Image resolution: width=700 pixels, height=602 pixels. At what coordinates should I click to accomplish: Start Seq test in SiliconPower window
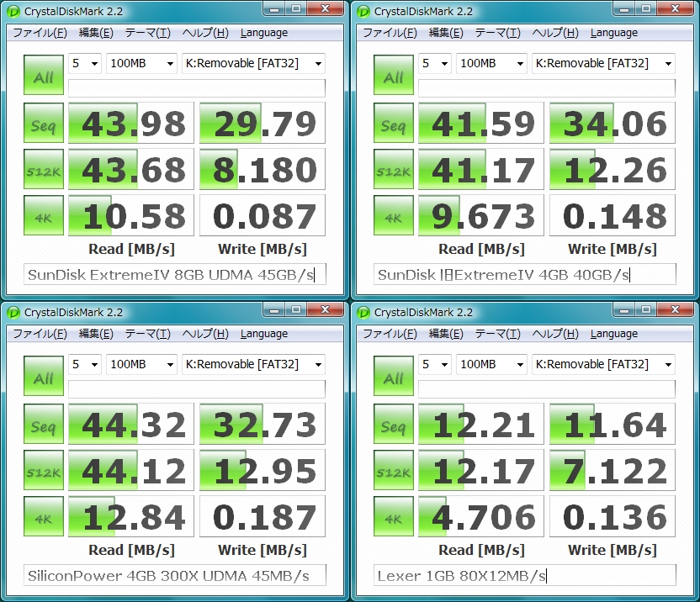pyautogui.click(x=43, y=424)
